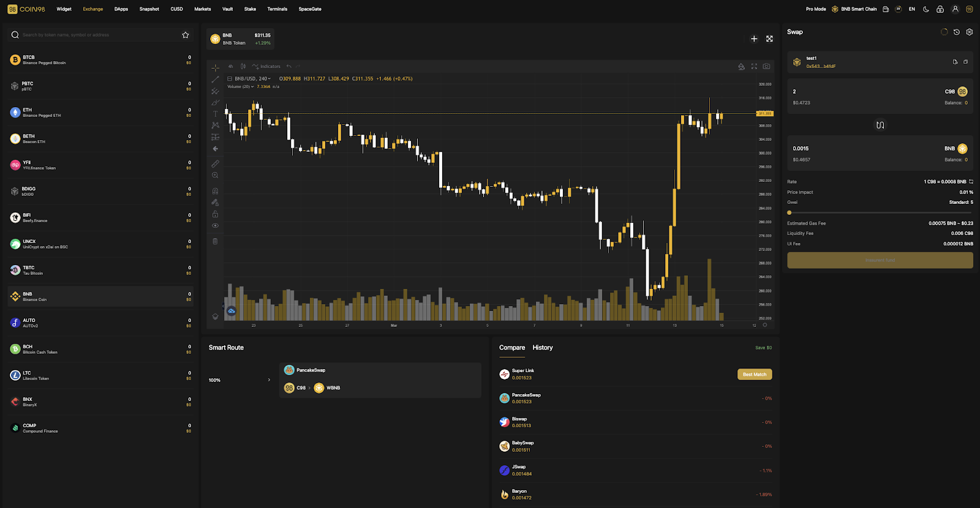
Task: Delete all drawings with the trash icon
Action: pyautogui.click(x=215, y=241)
